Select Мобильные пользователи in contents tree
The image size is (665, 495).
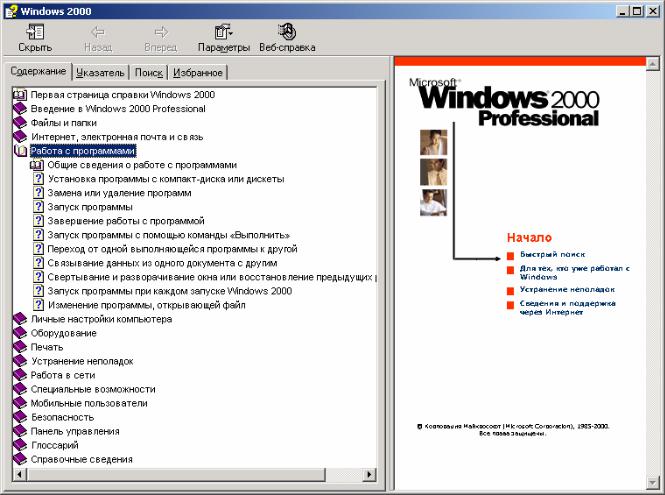point(89,403)
